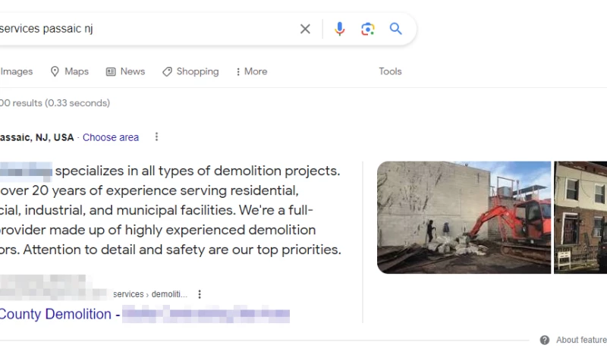Image resolution: width=607 pixels, height=364 pixels.
Task: Open the Maps tab
Action: (69, 71)
